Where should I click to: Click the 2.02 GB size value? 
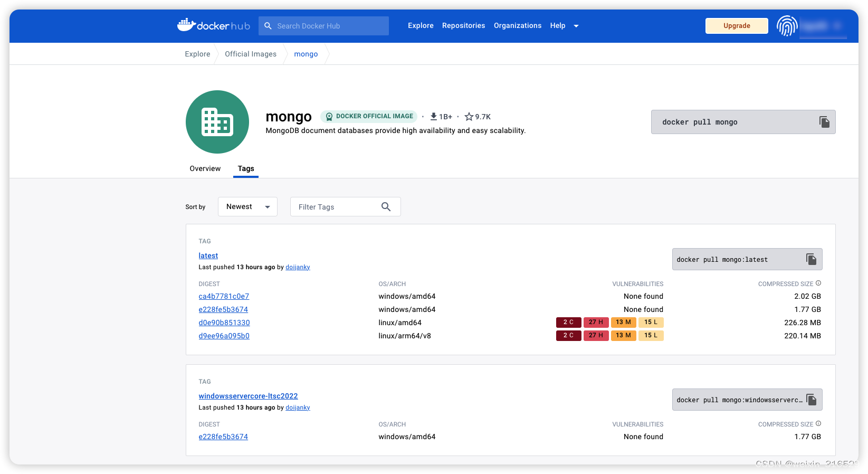coord(807,296)
